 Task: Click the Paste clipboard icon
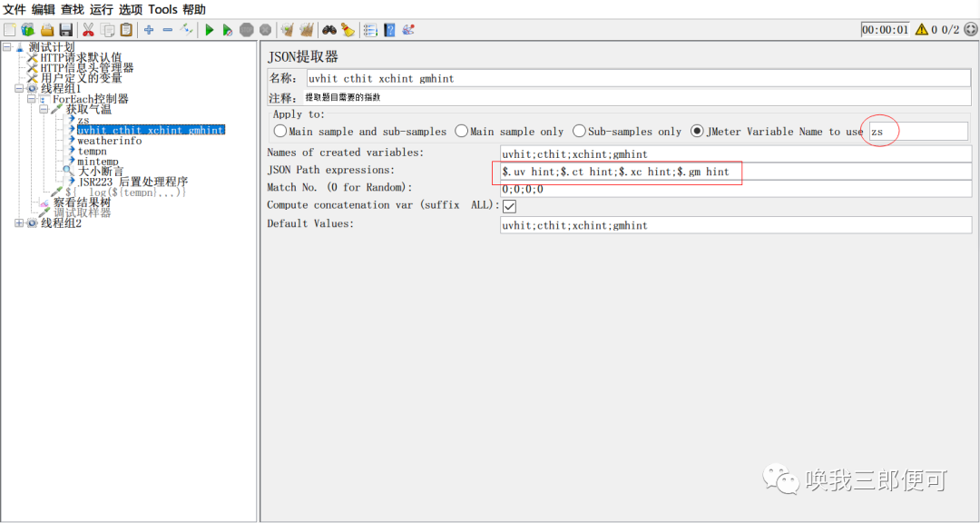[125, 29]
